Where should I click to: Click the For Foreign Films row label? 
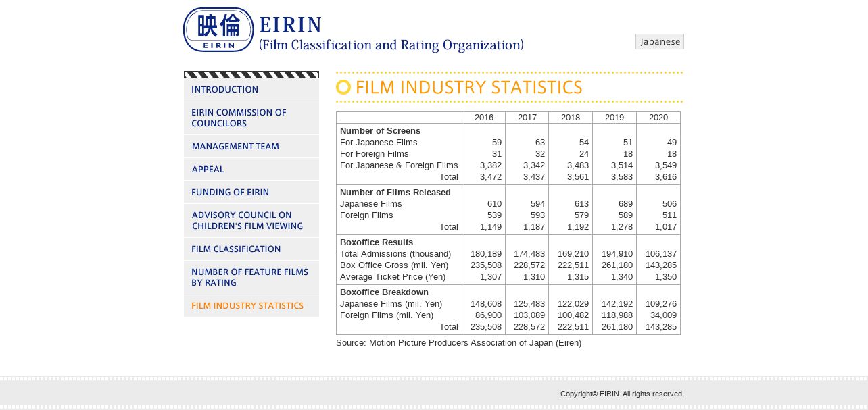coord(375,154)
